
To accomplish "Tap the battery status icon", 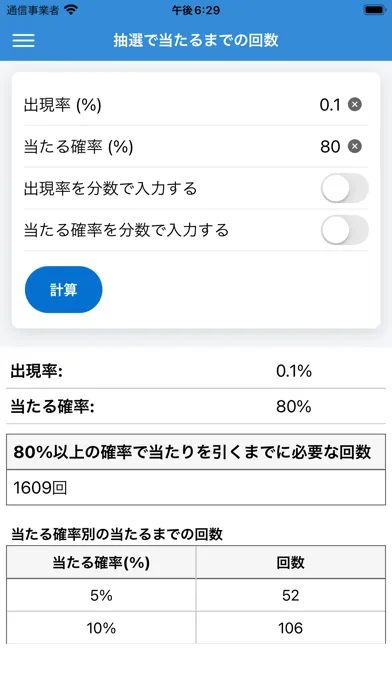I will pos(374,10).
